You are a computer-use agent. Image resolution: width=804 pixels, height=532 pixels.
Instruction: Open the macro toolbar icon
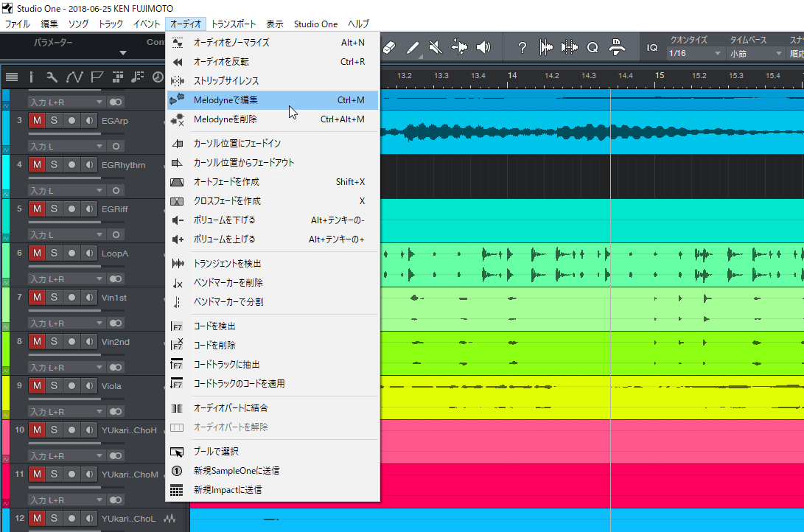click(x=617, y=47)
